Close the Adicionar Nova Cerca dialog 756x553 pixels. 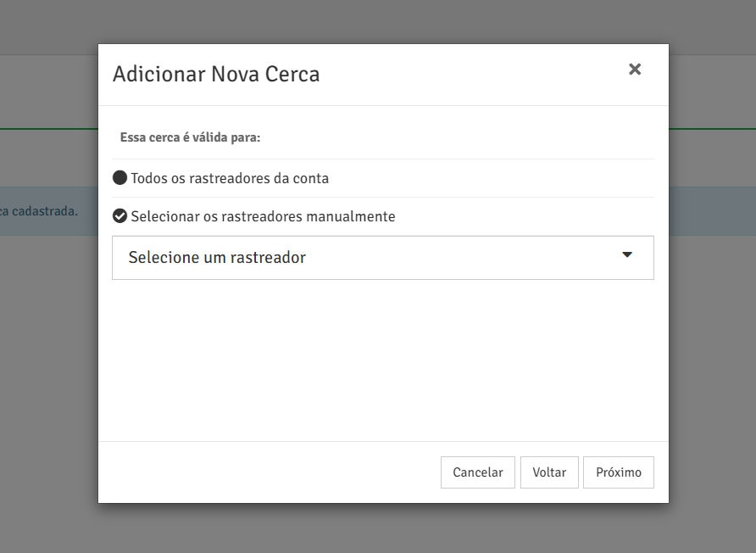point(635,70)
